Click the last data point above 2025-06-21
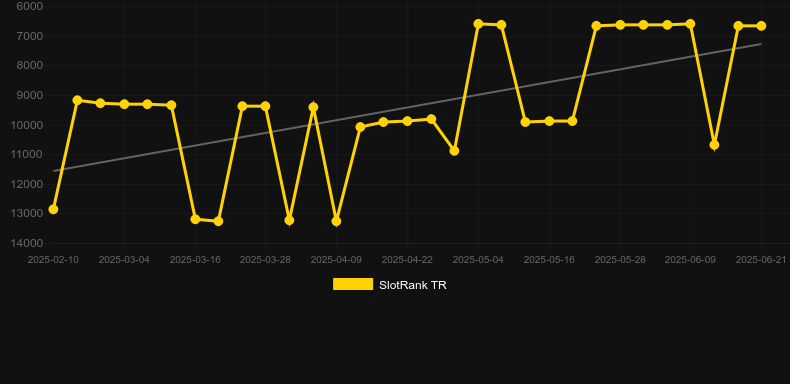 coord(761,26)
